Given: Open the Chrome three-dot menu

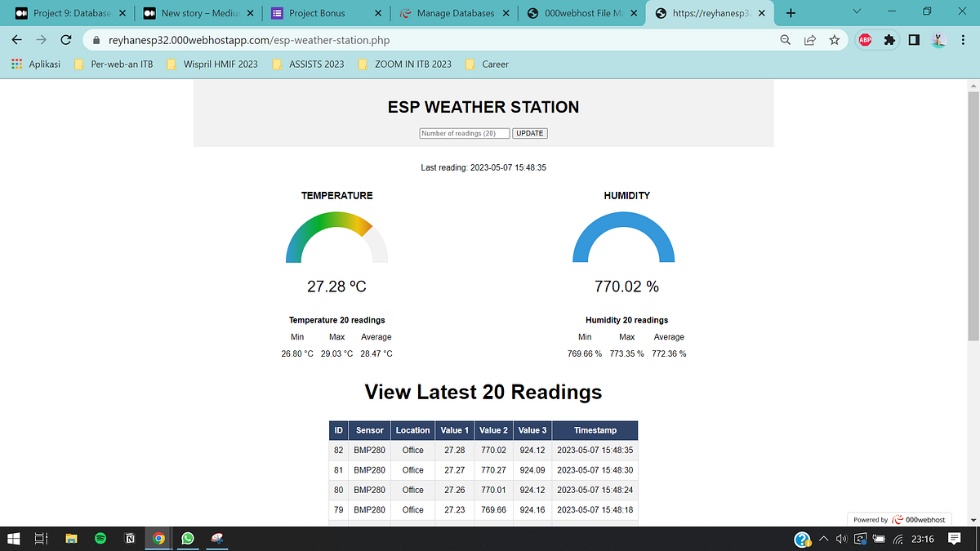Looking at the screenshot, I should [961, 39].
